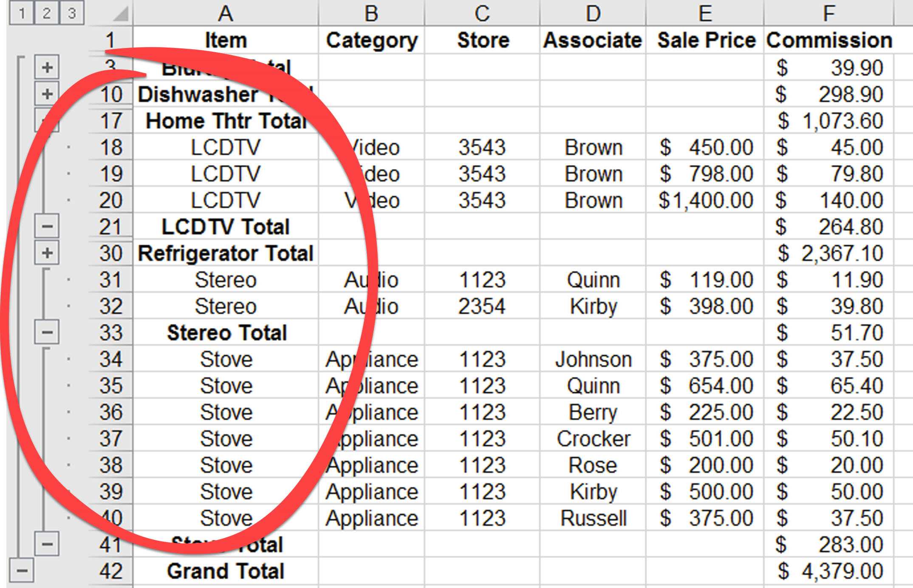Screen dimensions: 913x588
Task: Click the $ 140.00 commission cell
Action: (x=829, y=200)
